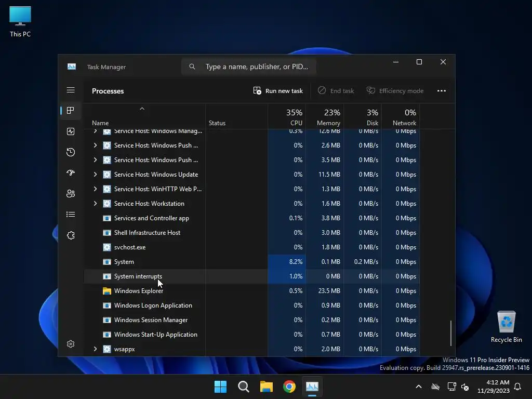Open the Users page icon in sidebar
Screen dimensions: 532x399
click(71, 193)
